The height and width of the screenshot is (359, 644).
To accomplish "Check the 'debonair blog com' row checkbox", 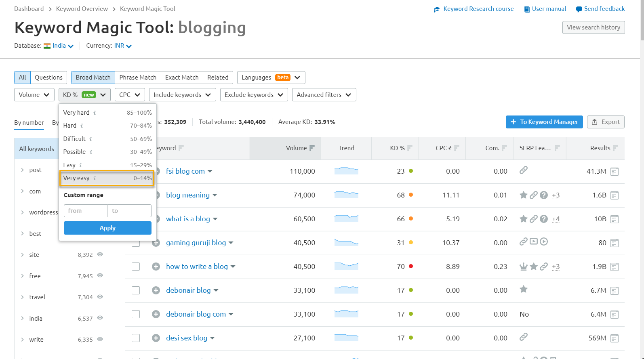I will [x=136, y=314].
